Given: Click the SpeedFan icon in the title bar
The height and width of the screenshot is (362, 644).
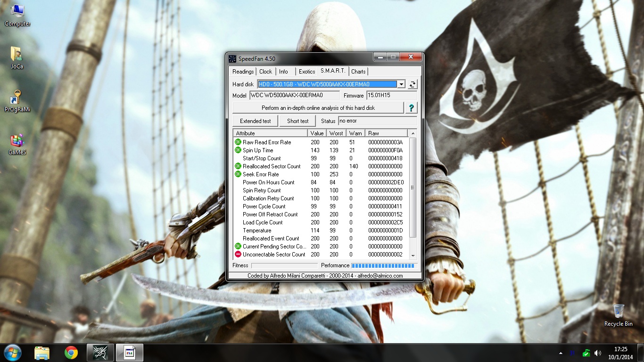Looking at the screenshot, I should coord(232,59).
